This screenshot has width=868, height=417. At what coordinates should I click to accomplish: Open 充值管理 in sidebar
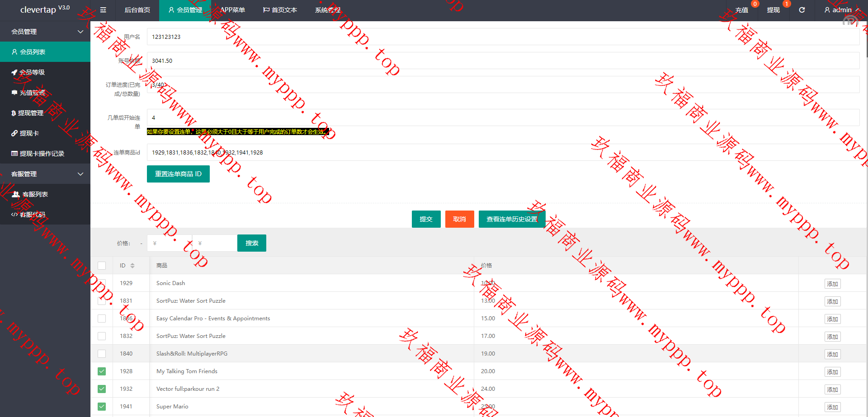[32, 93]
